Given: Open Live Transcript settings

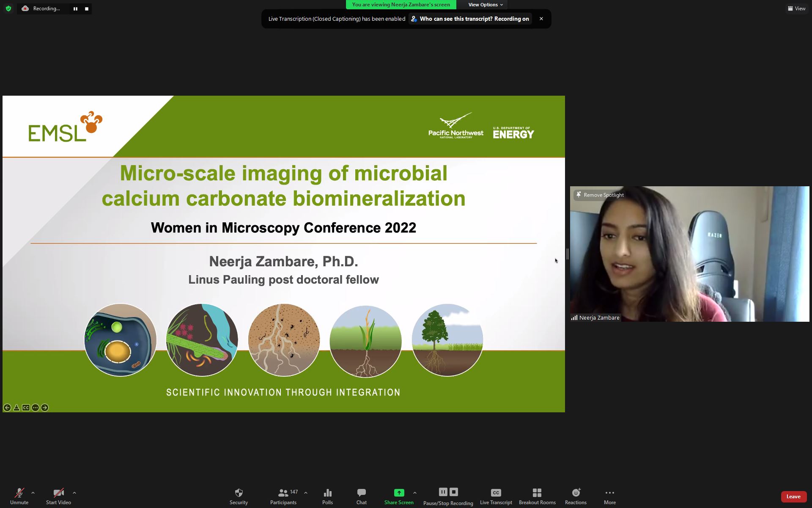Looking at the screenshot, I should click(496, 496).
